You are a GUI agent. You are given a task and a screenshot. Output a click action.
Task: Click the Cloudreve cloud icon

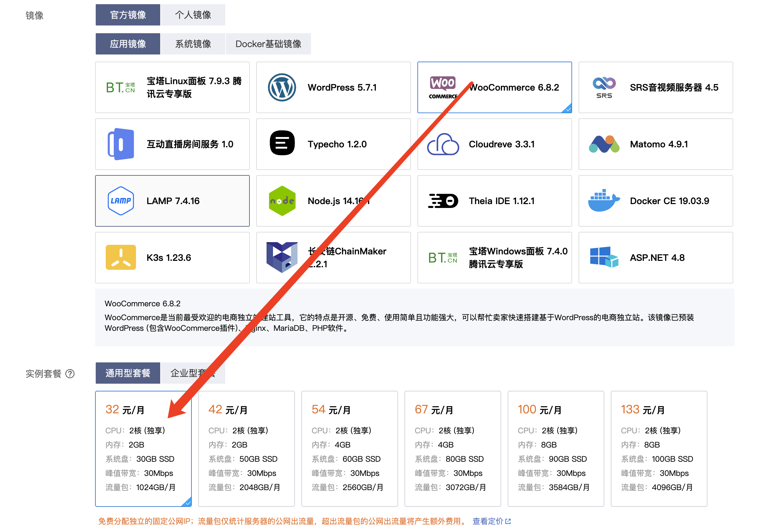[443, 144]
